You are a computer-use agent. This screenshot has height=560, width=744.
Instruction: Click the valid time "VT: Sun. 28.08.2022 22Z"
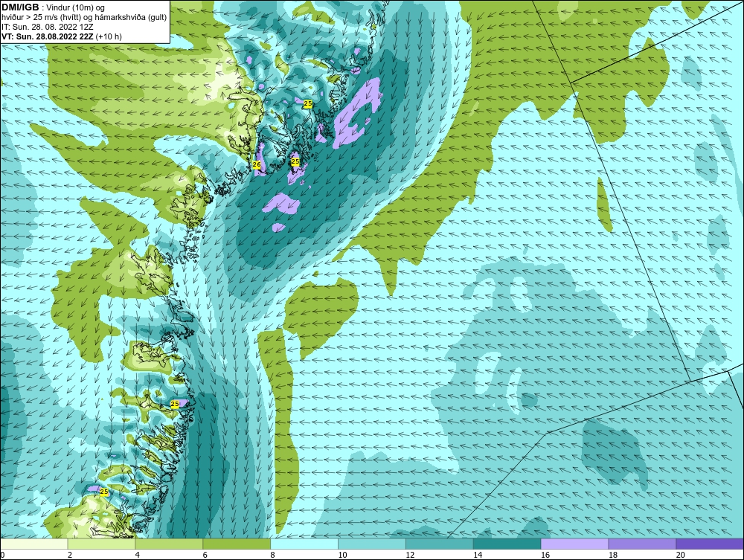pos(47,36)
